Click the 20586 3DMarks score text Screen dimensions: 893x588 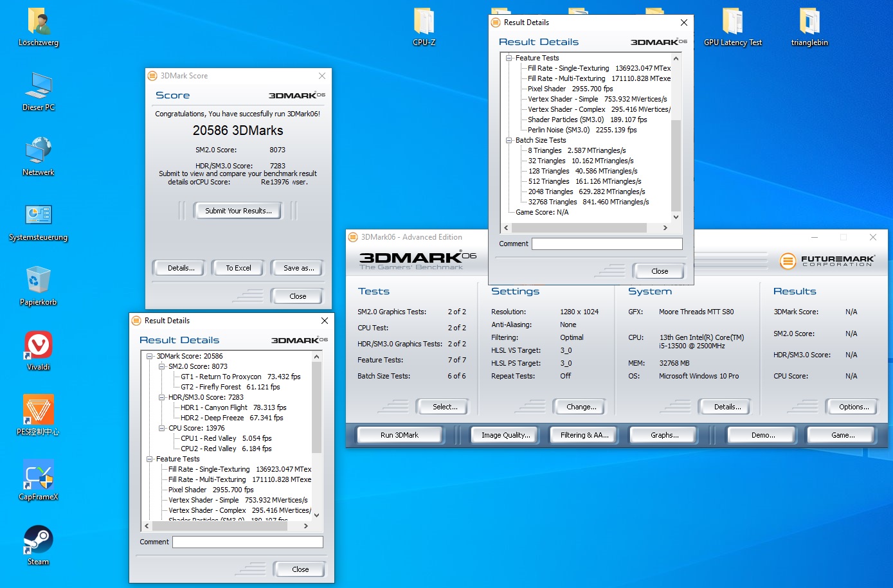[238, 130]
